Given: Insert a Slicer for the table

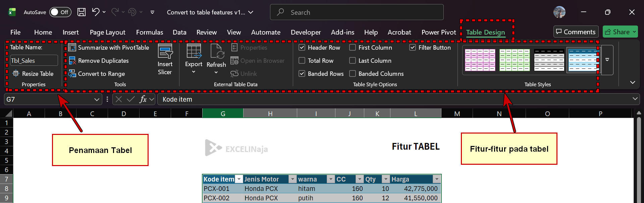Looking at the screenshot, I should click(165, 60).
